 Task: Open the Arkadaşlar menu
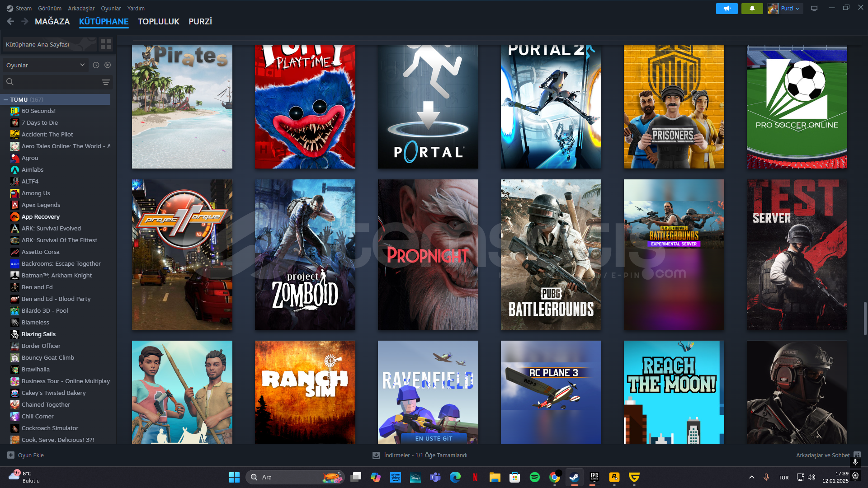[81, 8]
